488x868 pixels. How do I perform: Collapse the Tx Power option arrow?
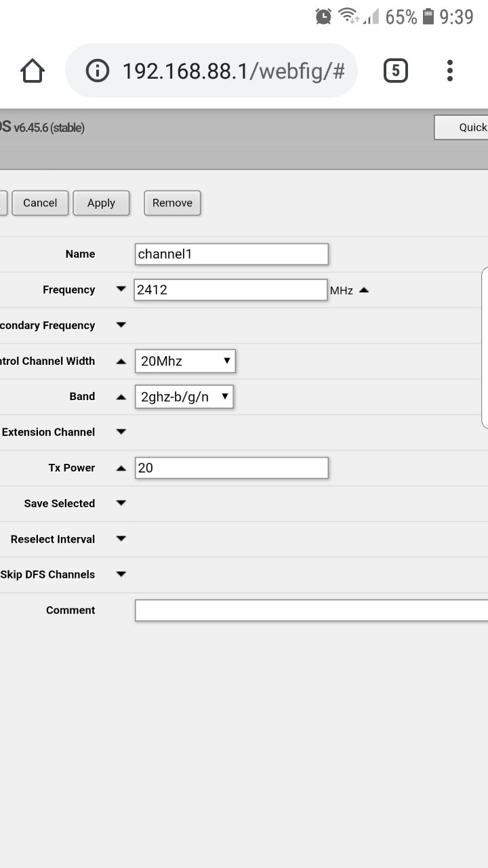[x=121, y=468]
